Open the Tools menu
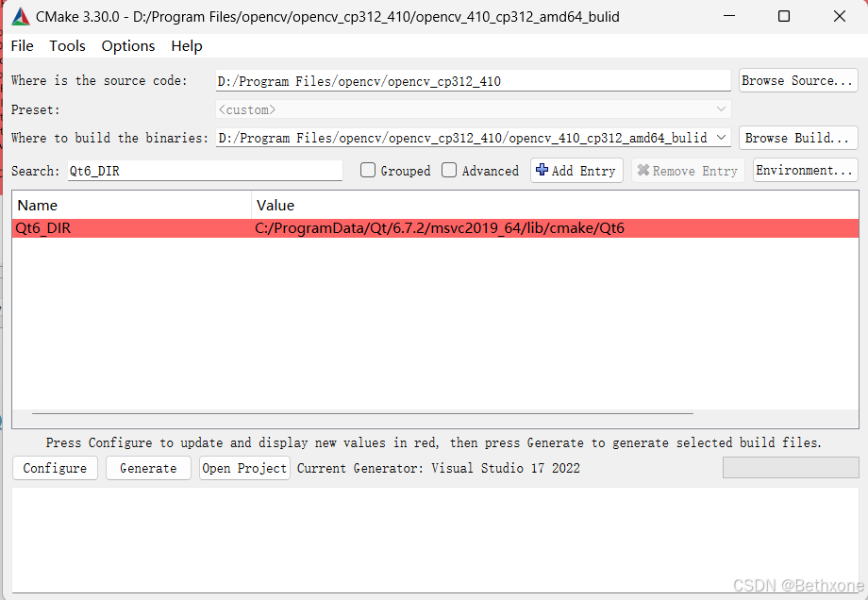This screenshot has height=600, width=868. 68,46
